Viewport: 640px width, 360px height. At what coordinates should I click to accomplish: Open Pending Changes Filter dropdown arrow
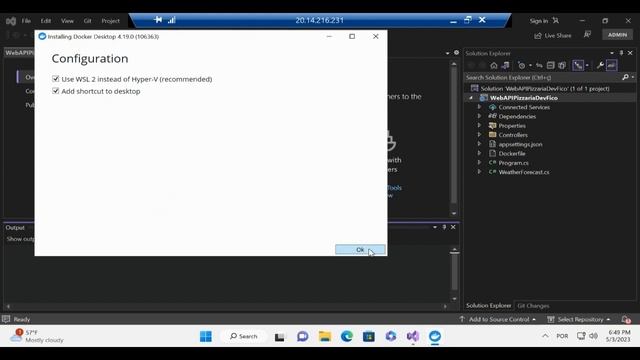point(530,65)
